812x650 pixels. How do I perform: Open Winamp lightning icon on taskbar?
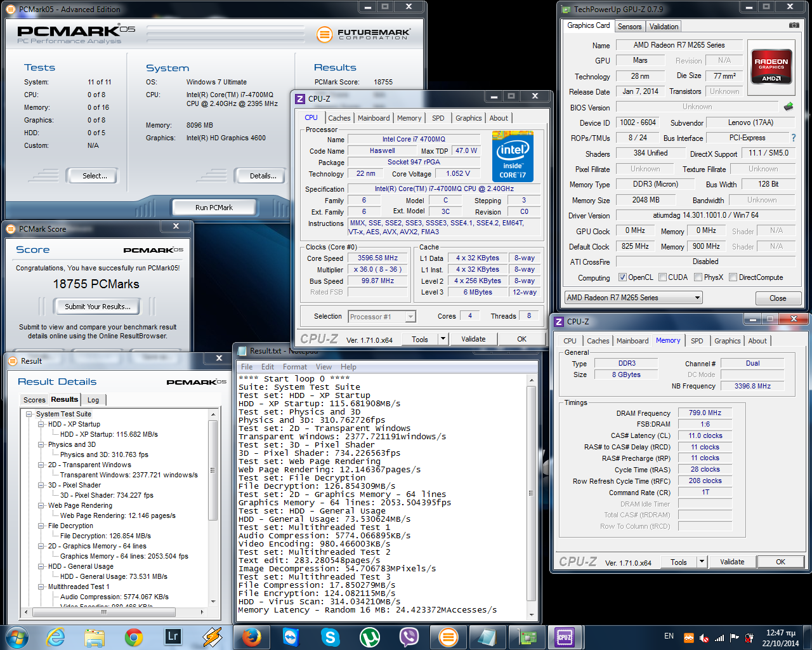[x=212, y=637]
